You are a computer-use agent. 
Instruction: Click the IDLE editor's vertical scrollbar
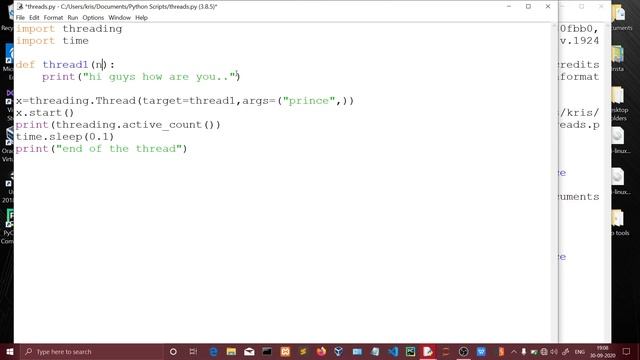554,182
